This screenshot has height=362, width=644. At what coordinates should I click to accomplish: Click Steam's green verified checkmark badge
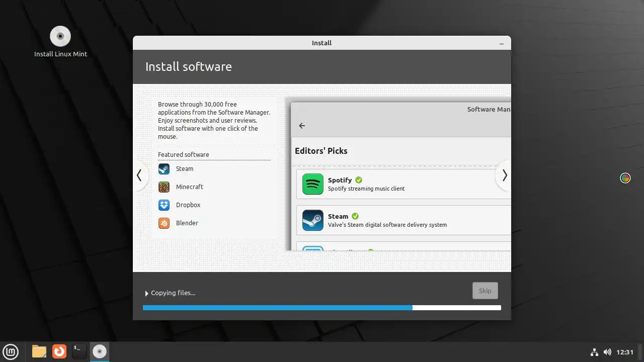click(x=355, y=216)
